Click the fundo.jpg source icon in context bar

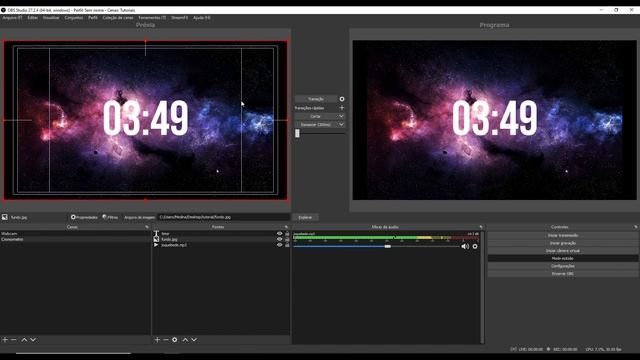4,217
